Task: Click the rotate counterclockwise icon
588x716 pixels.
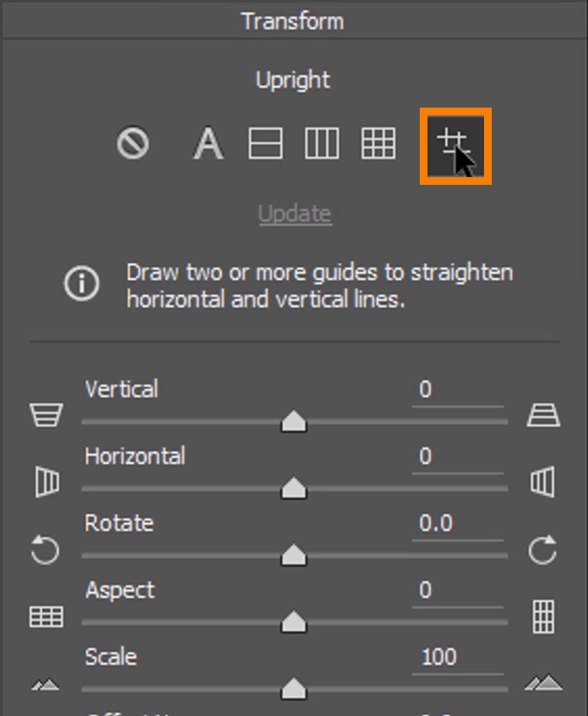Action: (x=45, y=550)
